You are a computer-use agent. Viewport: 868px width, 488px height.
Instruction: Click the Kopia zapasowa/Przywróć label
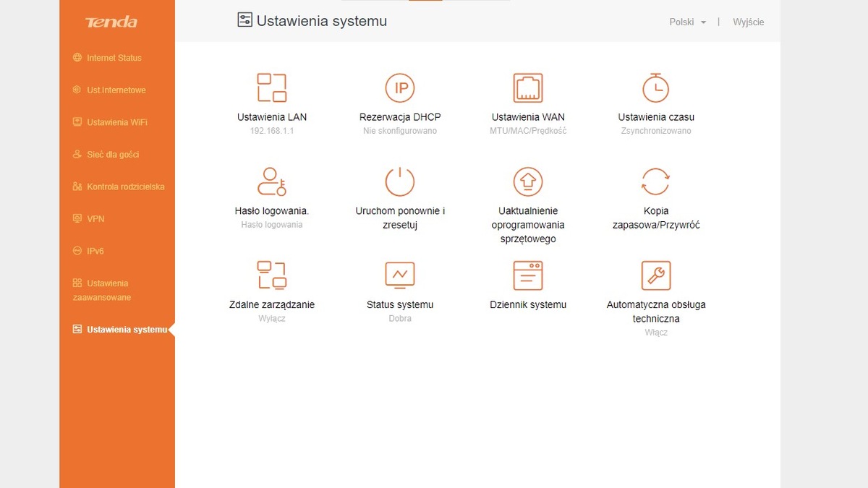(x=656, y=218)
